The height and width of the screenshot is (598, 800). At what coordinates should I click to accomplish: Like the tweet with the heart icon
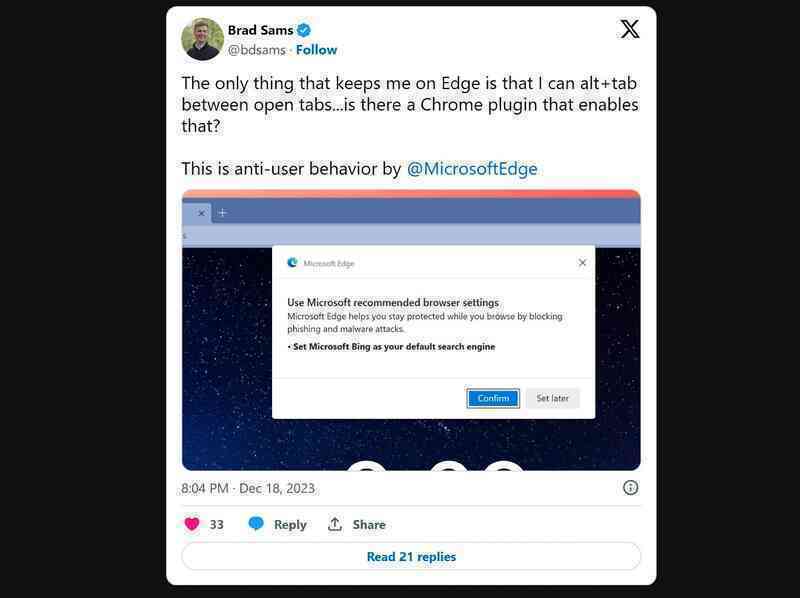(x=192, y=524)
